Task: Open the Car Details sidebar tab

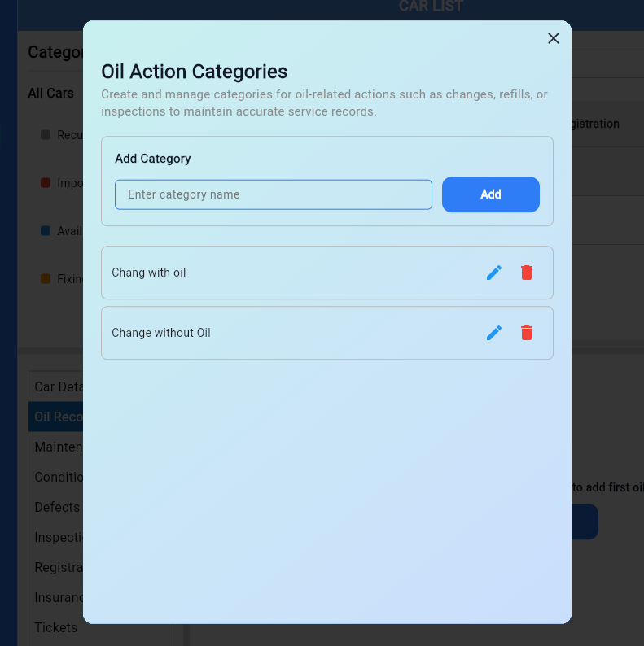Action: (x=57, y=386)
